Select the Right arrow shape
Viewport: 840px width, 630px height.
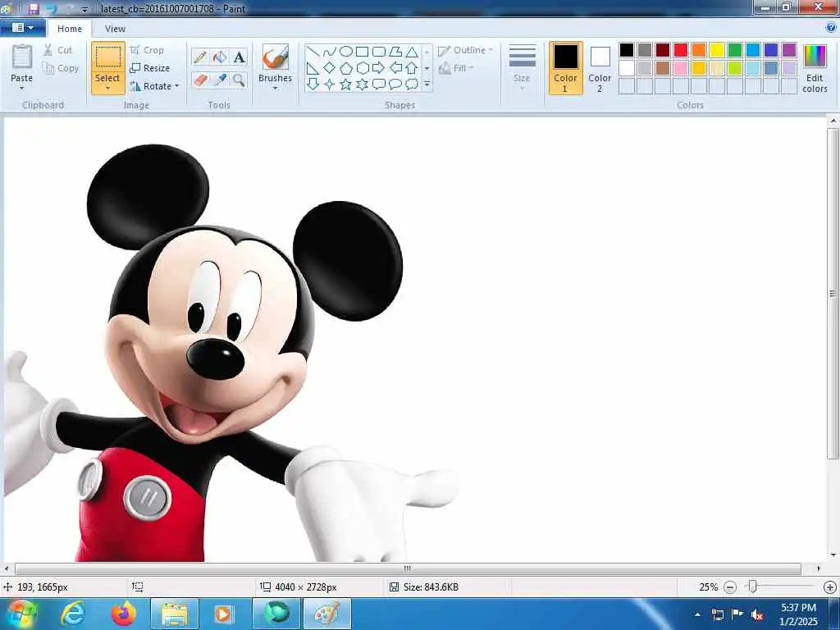coord(379,68)
